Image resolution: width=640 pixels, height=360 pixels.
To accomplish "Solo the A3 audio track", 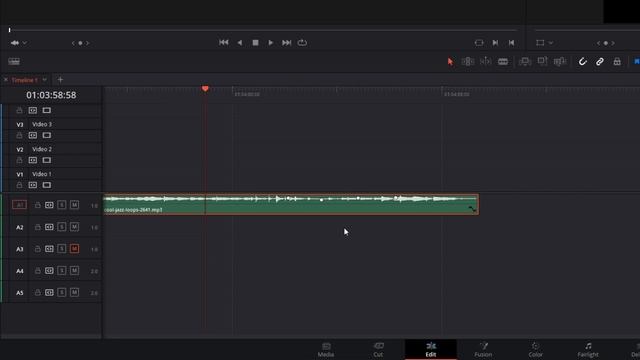I will [x=62, y=249].
